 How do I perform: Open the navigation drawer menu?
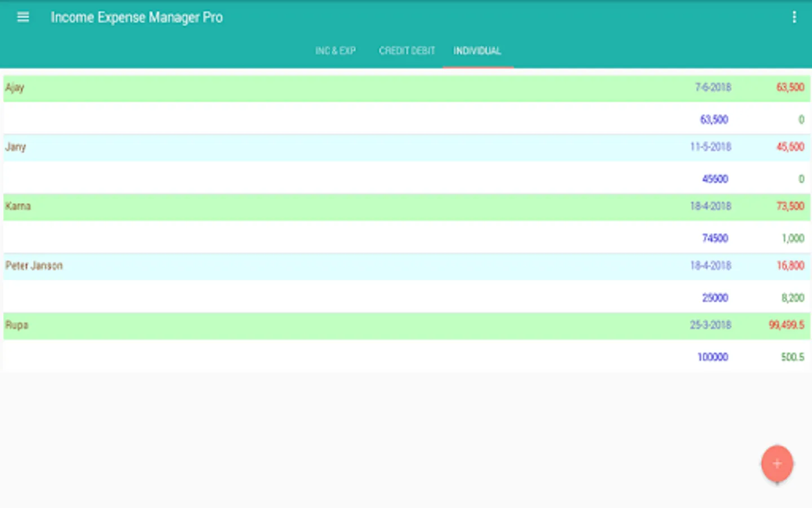23,17
